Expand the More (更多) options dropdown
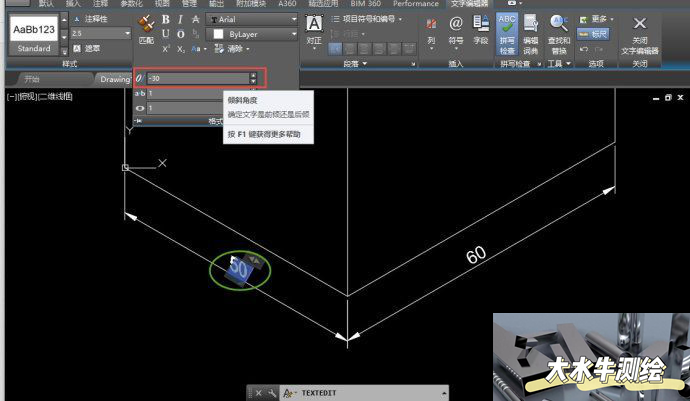This screenshot has width=690, height=401. coord(596,18)
